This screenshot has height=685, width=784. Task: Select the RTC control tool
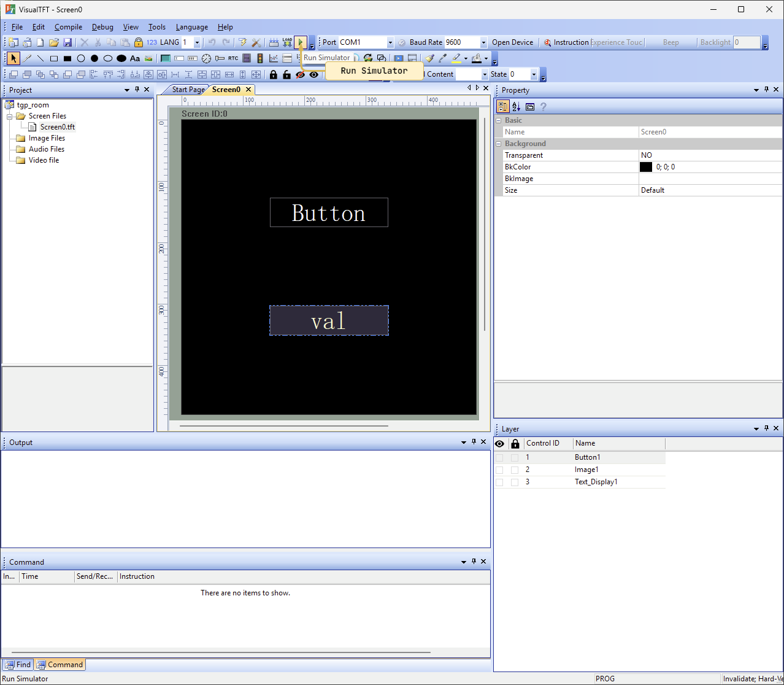click(x=233, y=59)
